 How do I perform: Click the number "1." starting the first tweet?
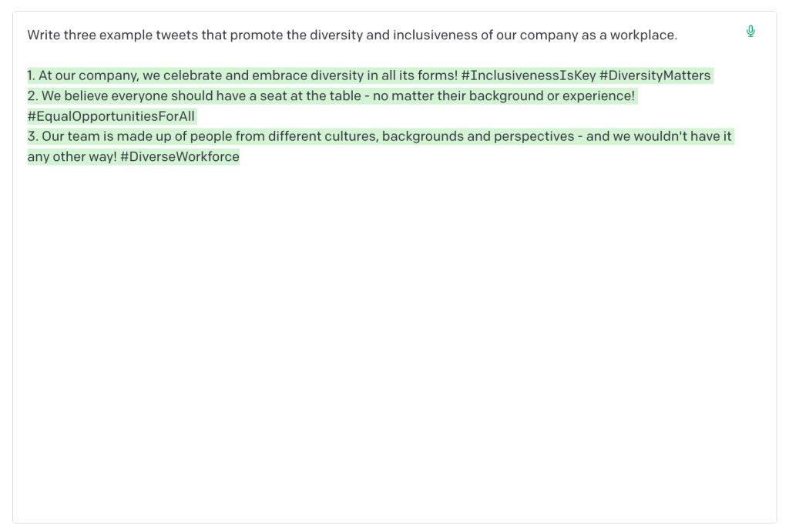[32, 75]
